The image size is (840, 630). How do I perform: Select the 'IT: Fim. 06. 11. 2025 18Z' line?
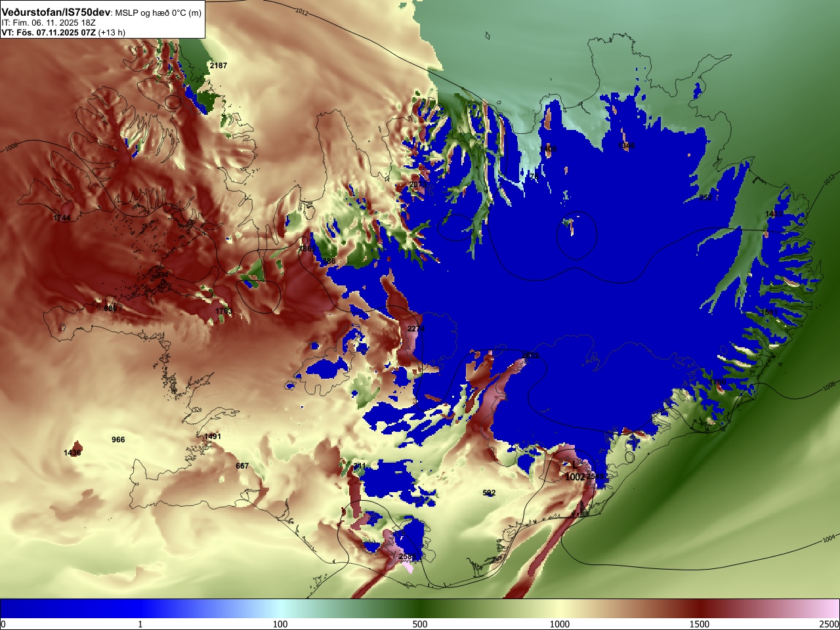[x=49, y=23]
